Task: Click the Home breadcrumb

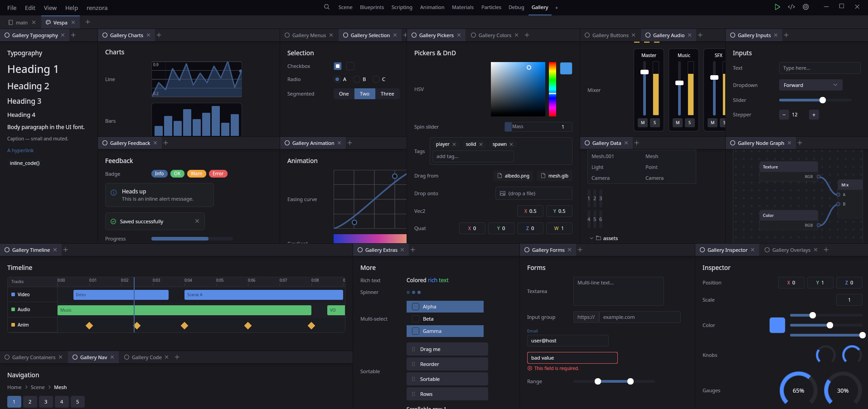Action: (14, 387)
